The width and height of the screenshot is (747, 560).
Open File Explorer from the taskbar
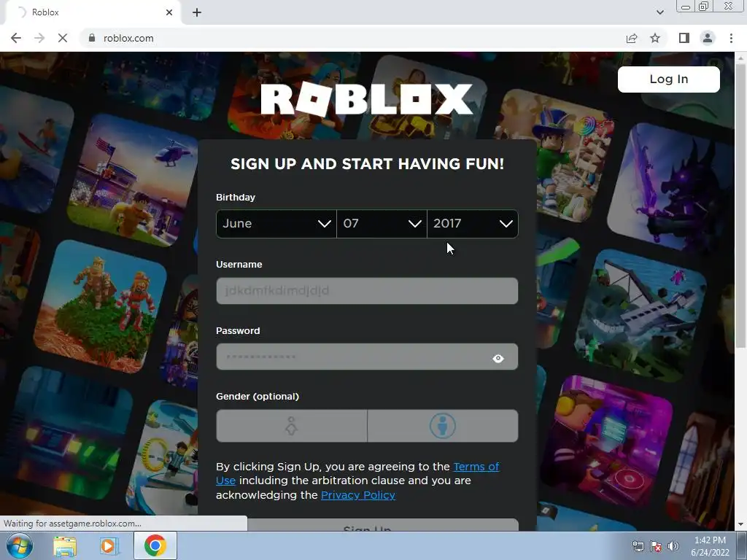coord(65,545)
